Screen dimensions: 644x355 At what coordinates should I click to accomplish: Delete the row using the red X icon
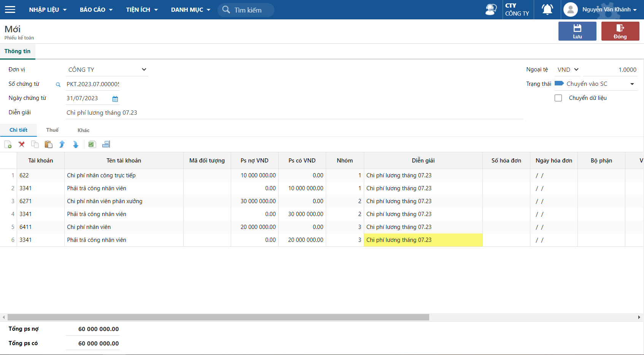click(22, 144)
